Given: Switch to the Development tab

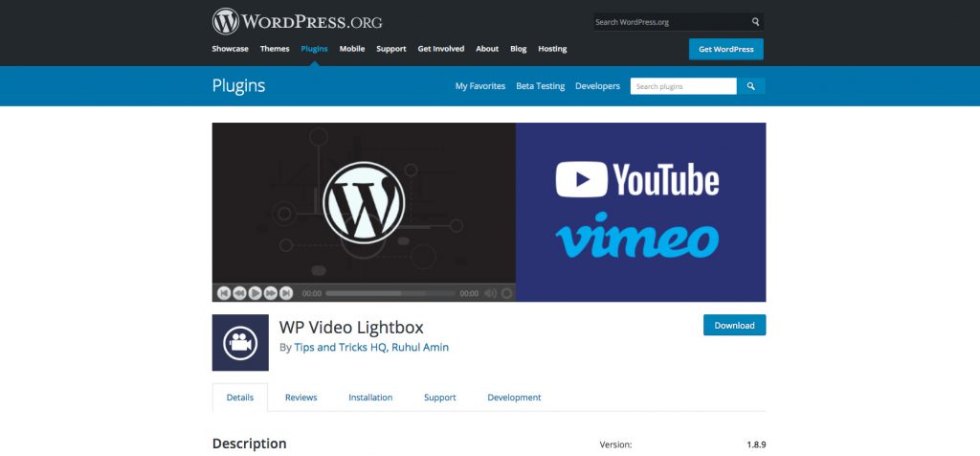Looking at the screenshot, I should click(x=514, y=398).
